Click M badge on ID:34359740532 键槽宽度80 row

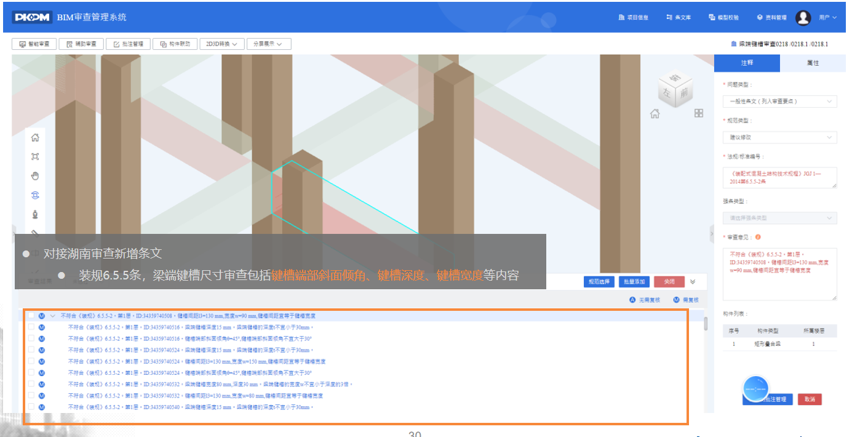(x=41, y=384)
